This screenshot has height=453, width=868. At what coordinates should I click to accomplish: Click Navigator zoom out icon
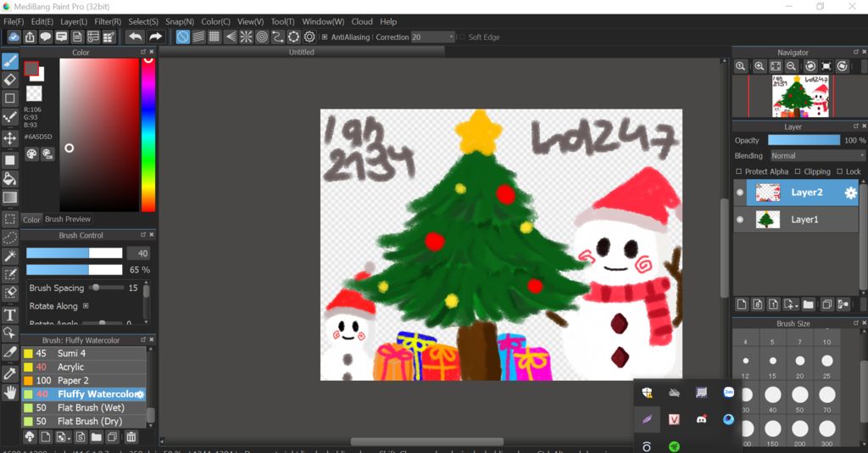click(x=792, y=66)
